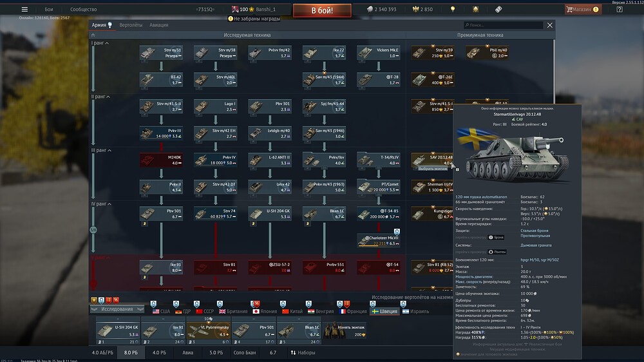
Task: Click into the Поиск search field
Action: [503, 25]
